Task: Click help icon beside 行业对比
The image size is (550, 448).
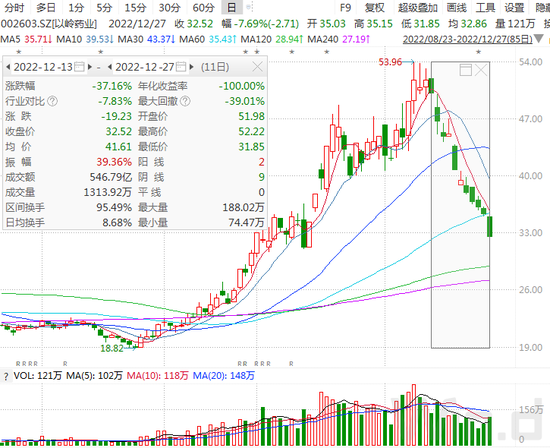Action: 52,101
